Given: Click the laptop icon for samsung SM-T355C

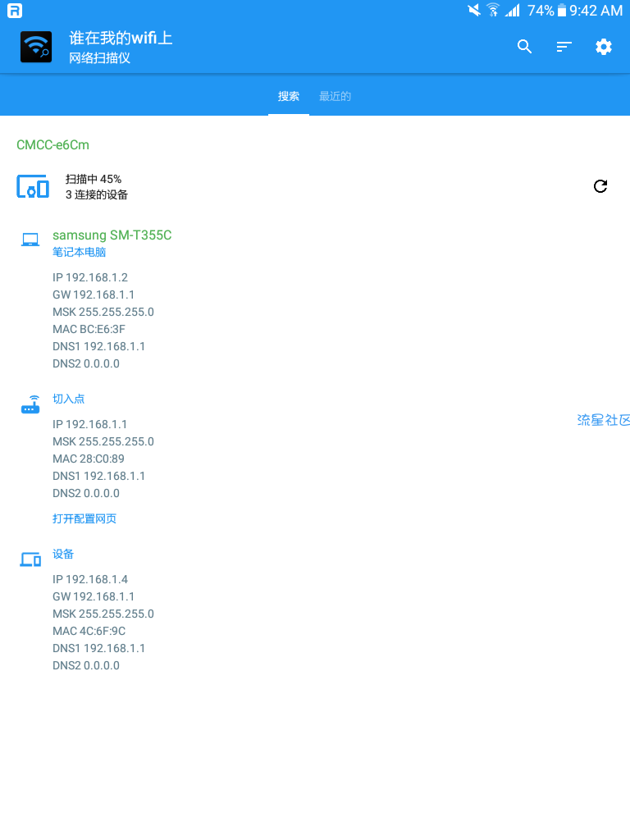Looking at the screenshot, I should 30,240.
